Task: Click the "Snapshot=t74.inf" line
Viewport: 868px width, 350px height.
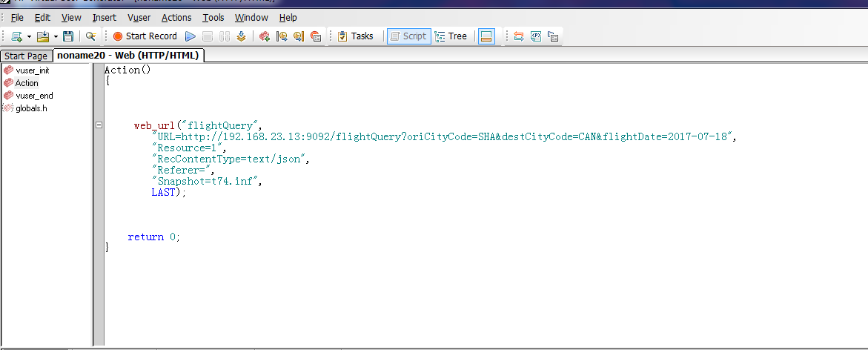Action: 207,182
